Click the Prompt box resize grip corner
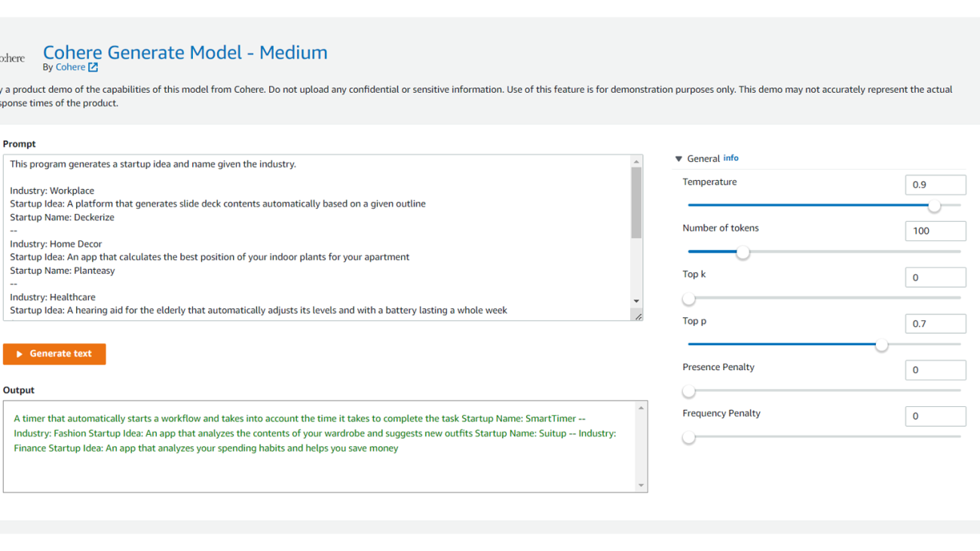This screenshot has height=551, width=980. tap(638, 317)
